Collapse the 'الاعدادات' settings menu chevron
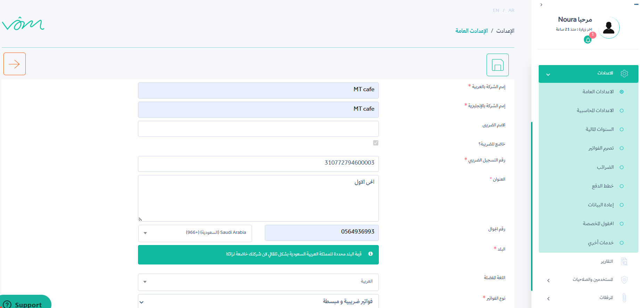The image size is (644, 308). coord(548,74)
